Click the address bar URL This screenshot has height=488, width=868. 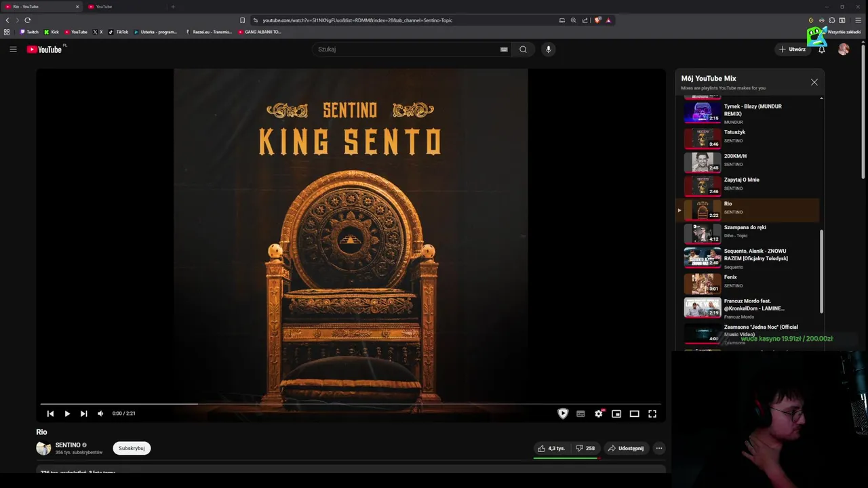pos(357,20)
